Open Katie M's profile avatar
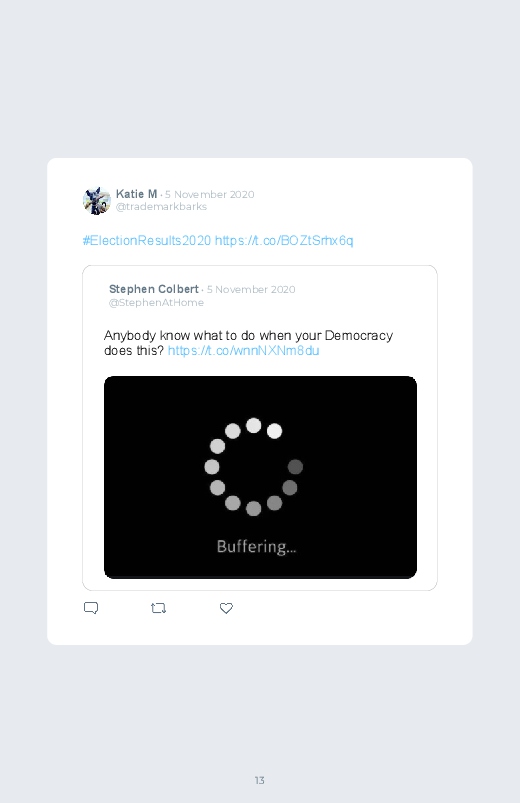This screenshot has height=803, width=520. 97,200
